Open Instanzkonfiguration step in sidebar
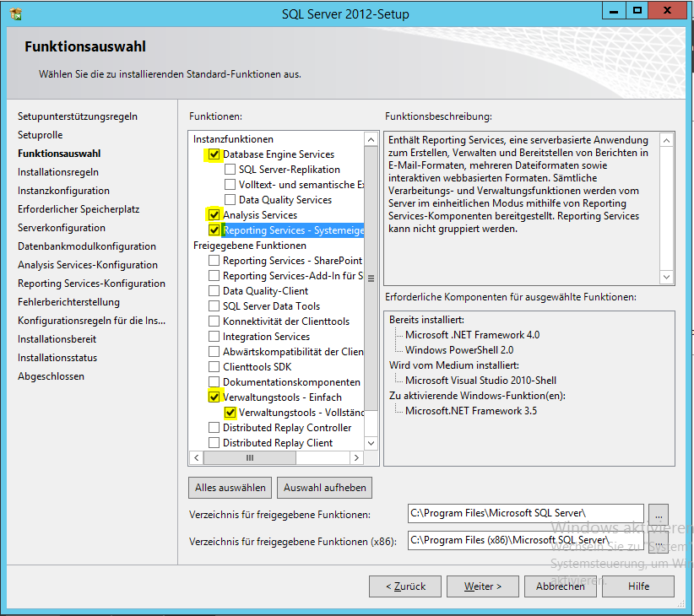Image resolution: width=694 pixels, height=616 pixels. click(63, 191)
